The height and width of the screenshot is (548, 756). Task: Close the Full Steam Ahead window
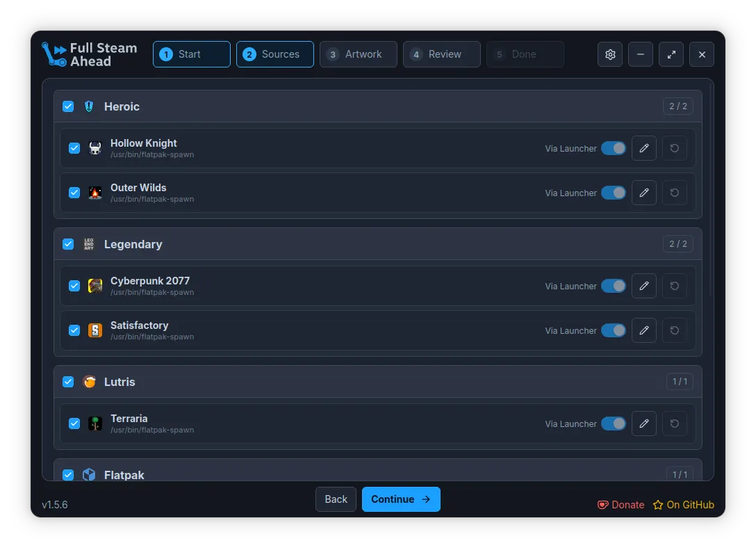point(702,54)
